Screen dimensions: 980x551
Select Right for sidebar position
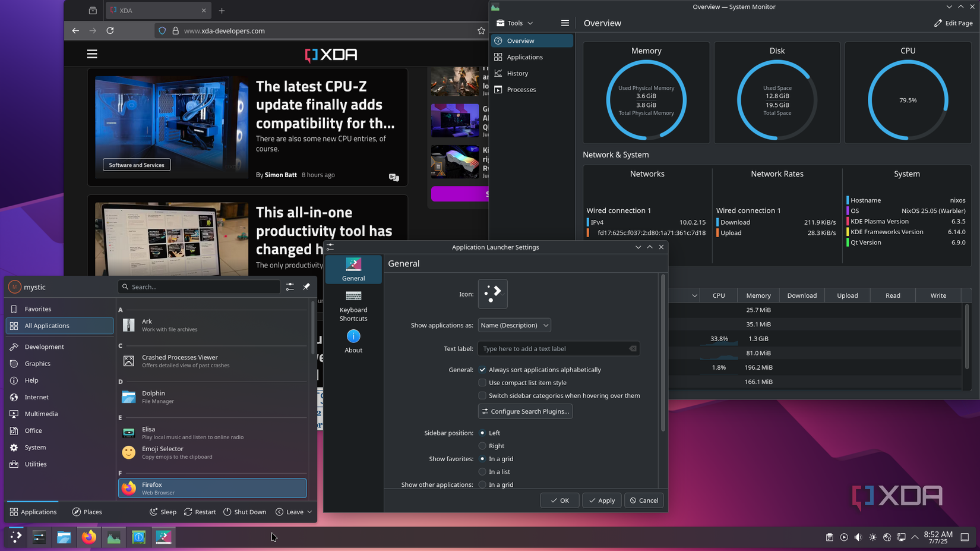[x=482, y=446]
